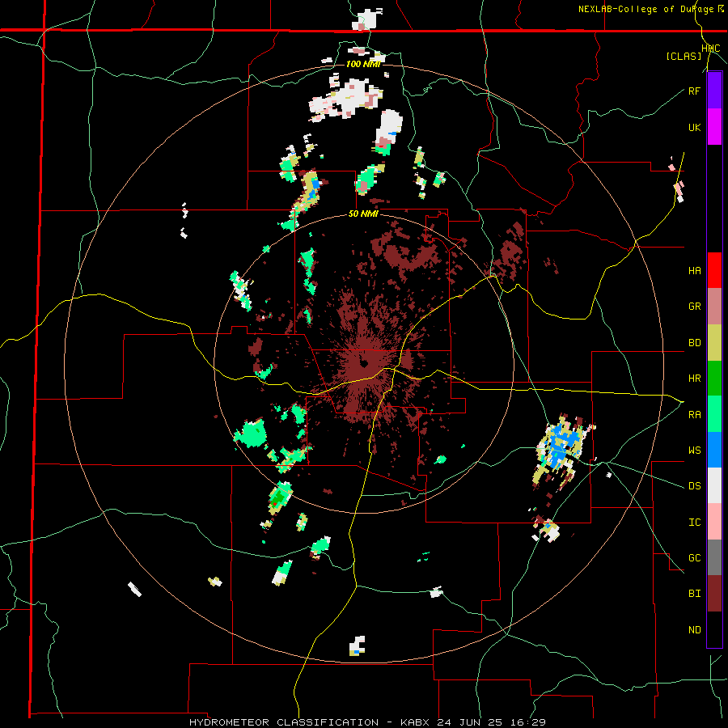Click the WS legend label
The height and width of the screenshot is (728, 728).
point(694,451)
